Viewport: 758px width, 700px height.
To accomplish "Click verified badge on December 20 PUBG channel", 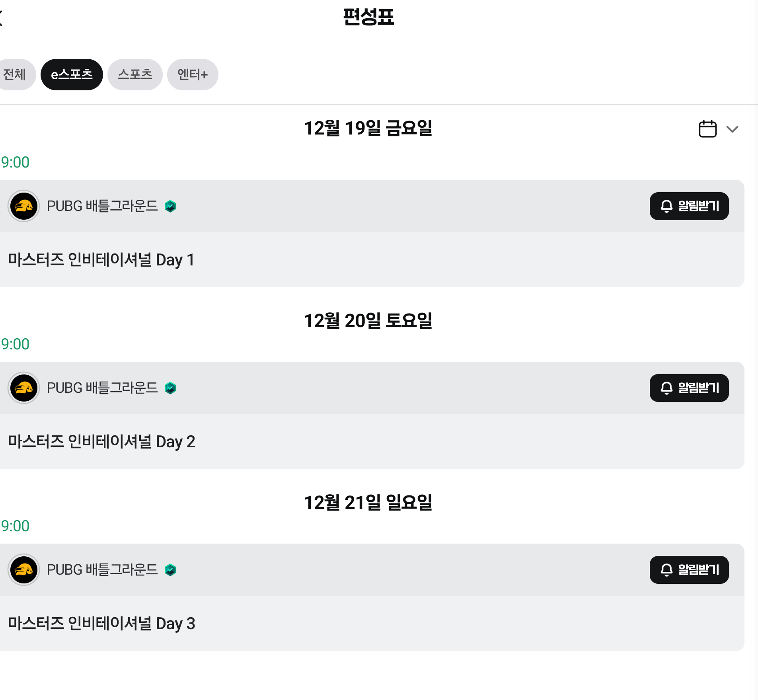I will point(170,388).
